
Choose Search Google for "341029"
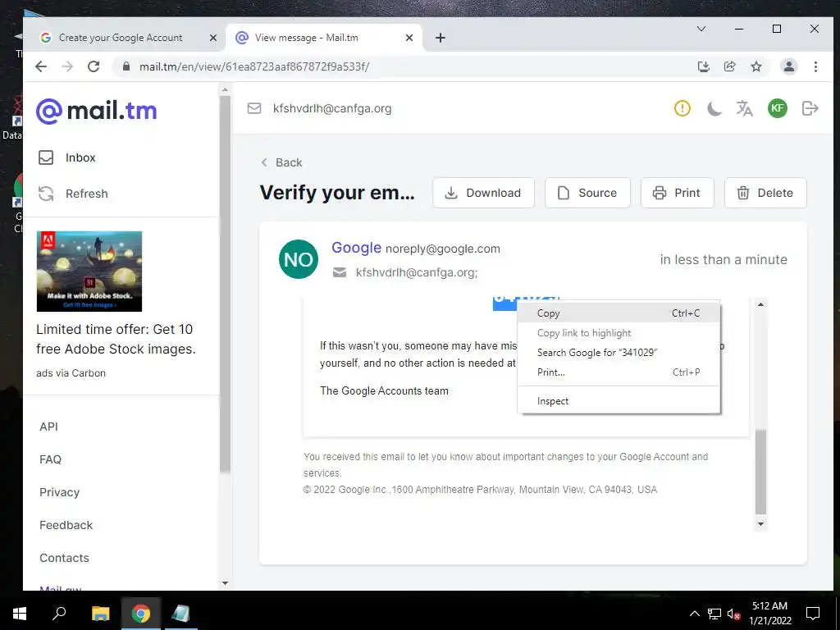pyautogui.click(x=619, y=353)
